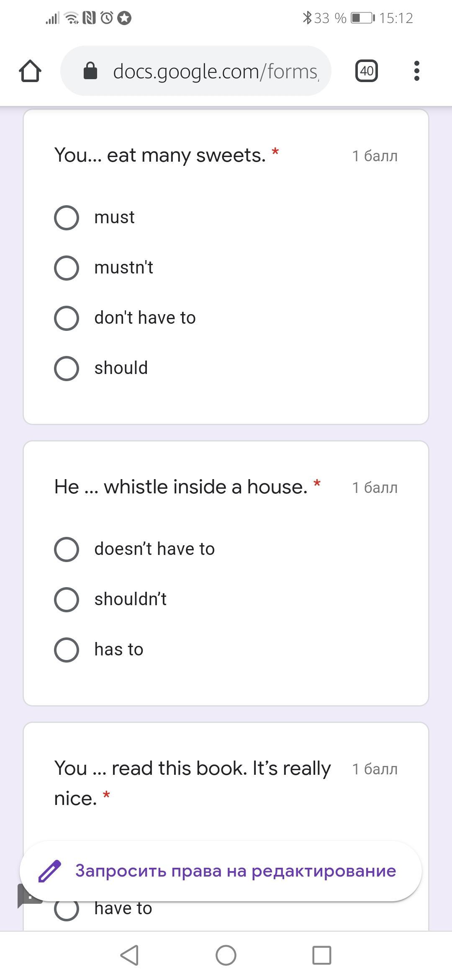Screen dimensions: 452x980
Task: Tap the browser home icon
Action: pos(30,71)
